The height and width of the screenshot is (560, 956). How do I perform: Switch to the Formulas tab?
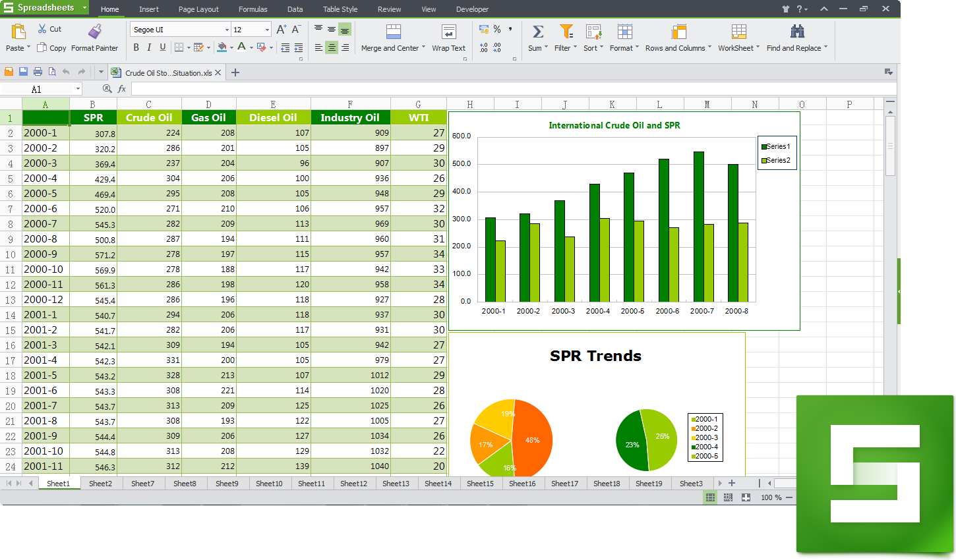253,9
